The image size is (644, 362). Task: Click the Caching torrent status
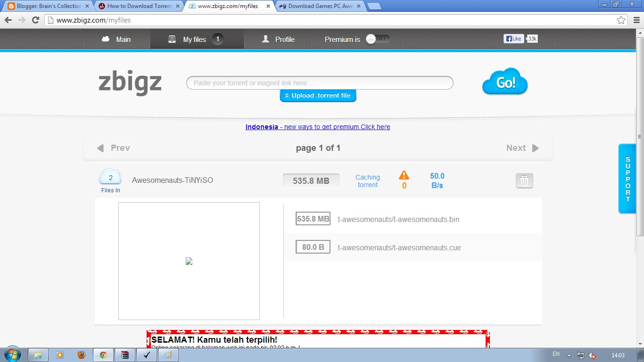pos(368,181)
